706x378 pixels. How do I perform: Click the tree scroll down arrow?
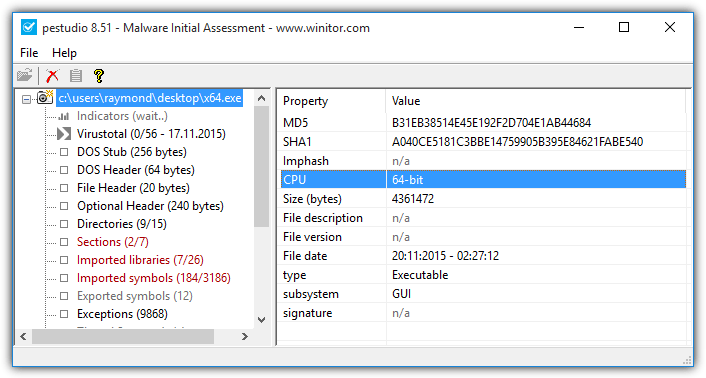point(261,320)
